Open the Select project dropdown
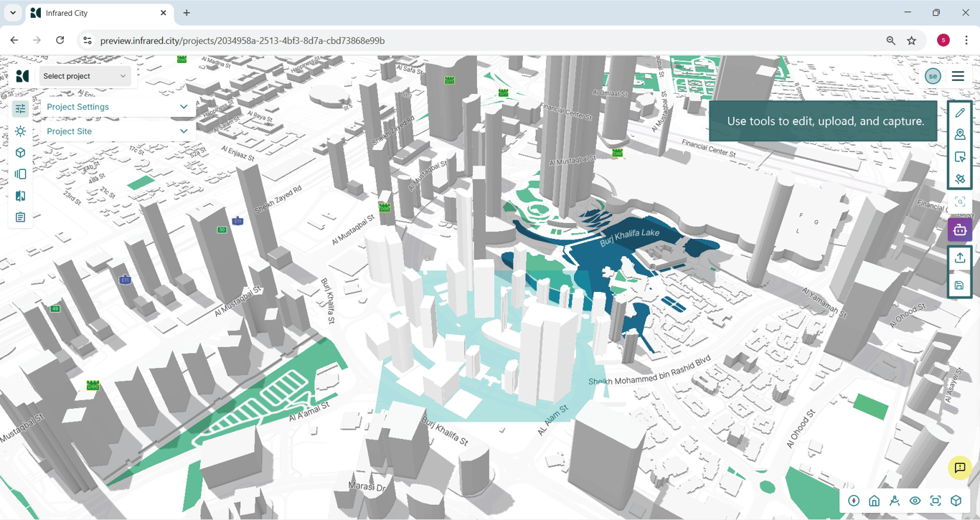The height and width of the screenshot is (520, 980). coord(85,76)
